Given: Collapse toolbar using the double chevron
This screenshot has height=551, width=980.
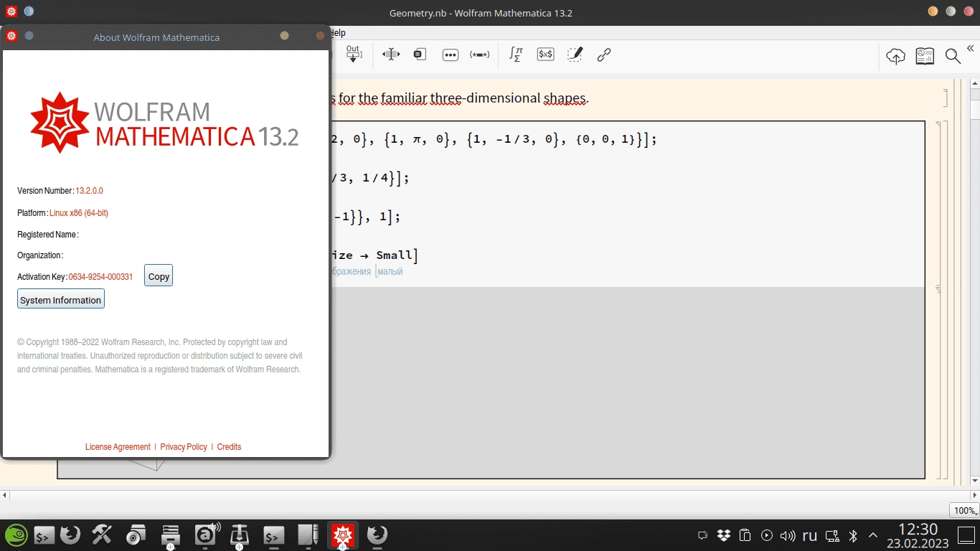Looking at the screenshot, I should 971,49.
